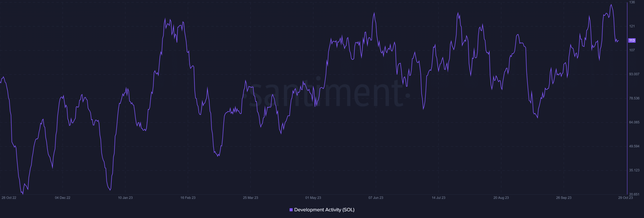The height and width of the screenshot is (218, 644).
Task: Select the 10 Jan 23 date label
Action: [125, 198]
